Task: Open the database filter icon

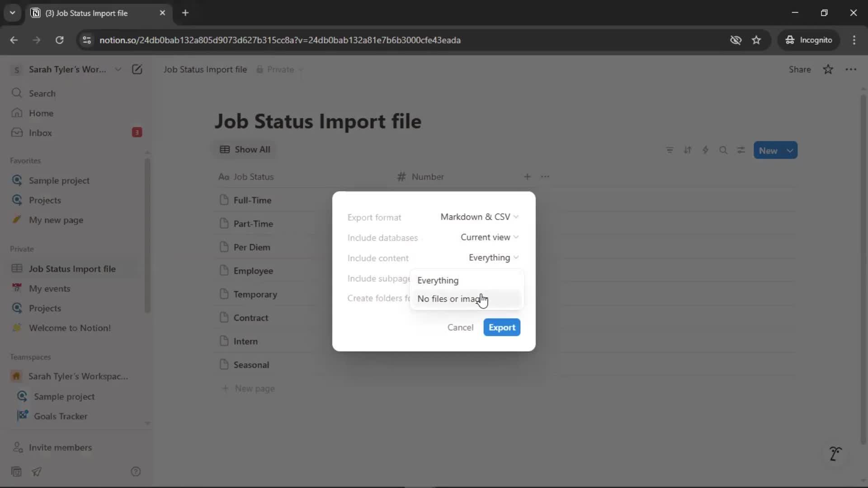Action: (x=670, y=150)
